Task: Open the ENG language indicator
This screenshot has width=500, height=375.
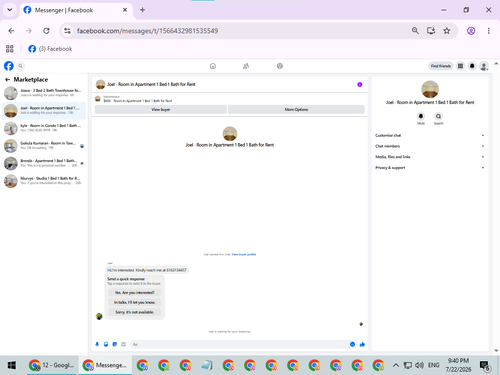Action: [433, 365]
